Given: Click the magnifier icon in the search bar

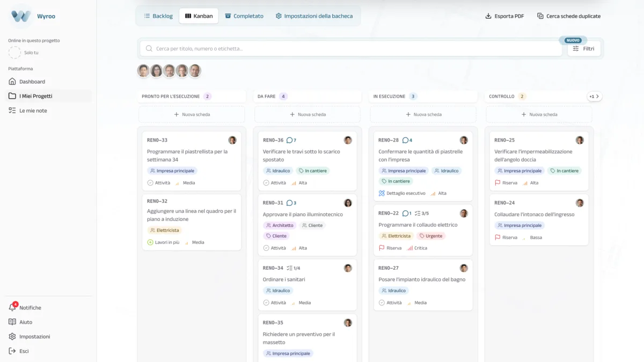Looking at the screenshot, I should 149,48.
